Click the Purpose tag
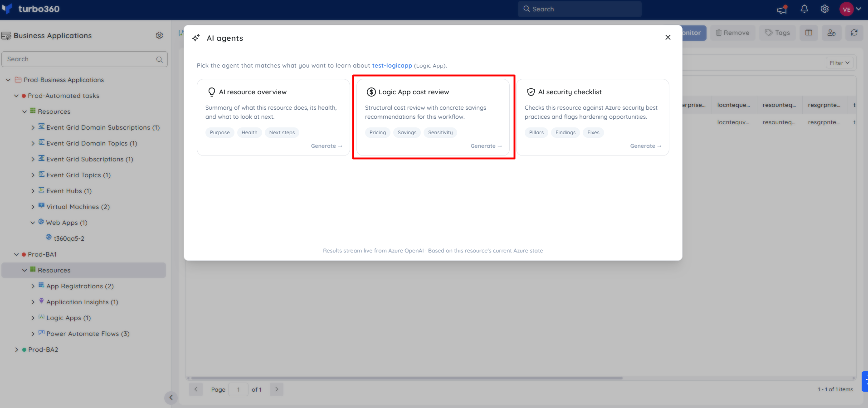 click(x=220, y=132)
